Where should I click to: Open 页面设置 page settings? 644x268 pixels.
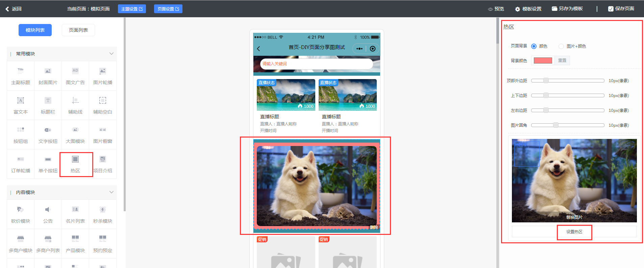click(168, 9)
